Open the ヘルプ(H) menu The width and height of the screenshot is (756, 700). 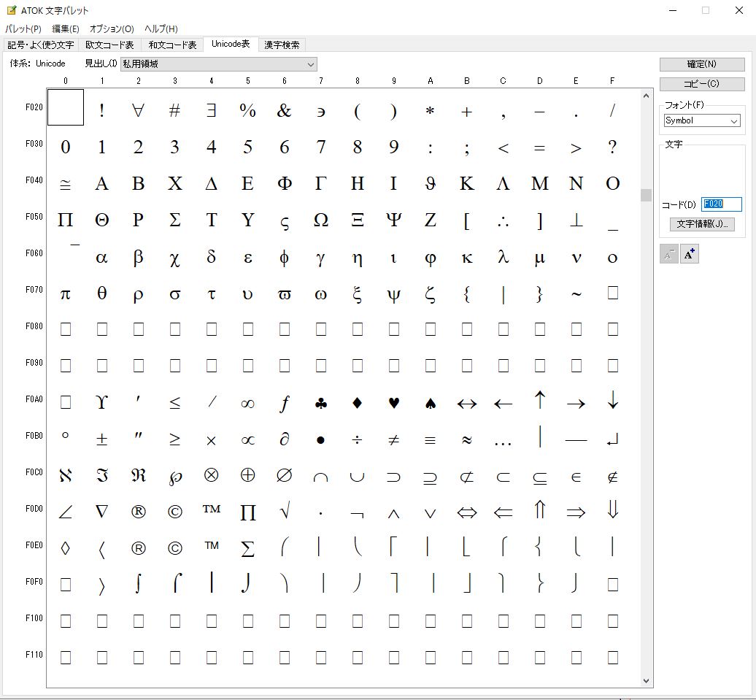[x=161, y=28]
